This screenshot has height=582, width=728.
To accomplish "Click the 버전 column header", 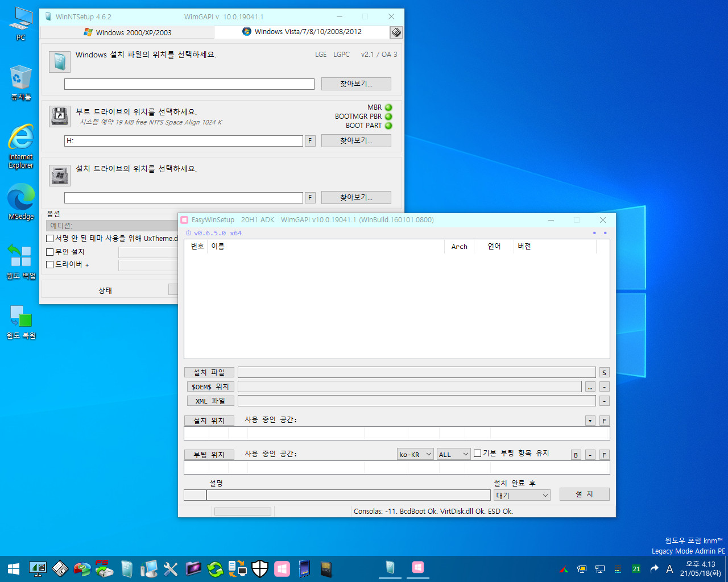I will (555, 246).
